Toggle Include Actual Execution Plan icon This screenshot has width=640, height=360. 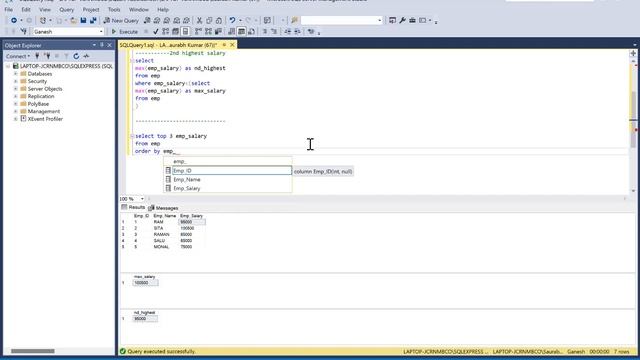click(198, 31)
